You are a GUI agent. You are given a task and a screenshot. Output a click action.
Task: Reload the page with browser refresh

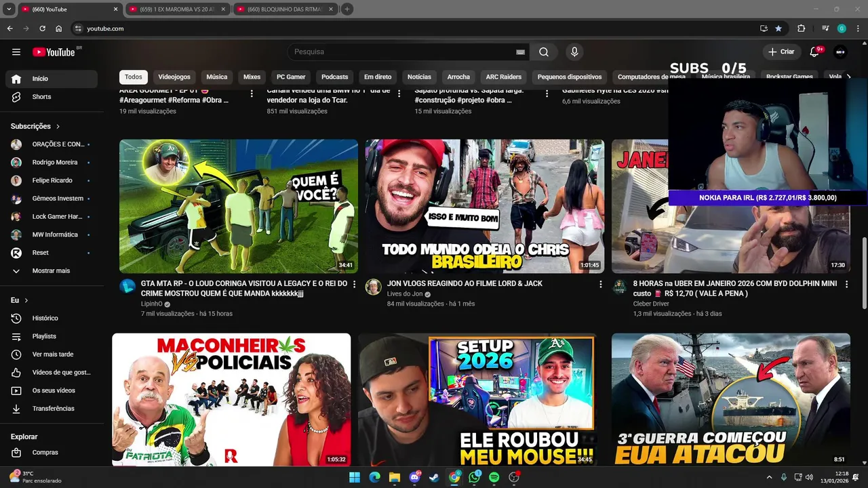(42, 28)
